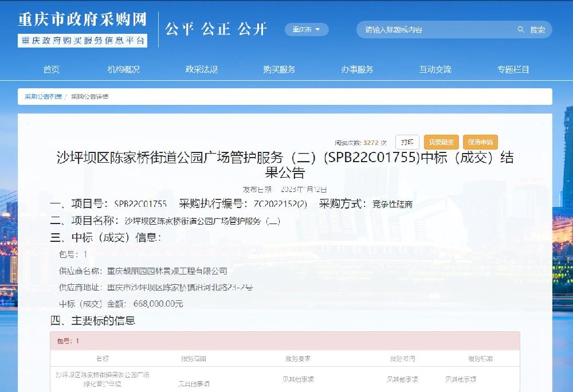Click the amount 668,000.00元
Image resolution: width=573 pixels, height=392 pixels.
tap(158, 304)
